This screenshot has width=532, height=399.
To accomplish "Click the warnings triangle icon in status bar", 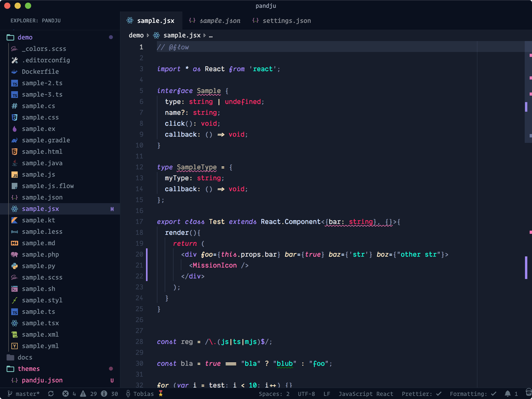I will click(83, 394).
